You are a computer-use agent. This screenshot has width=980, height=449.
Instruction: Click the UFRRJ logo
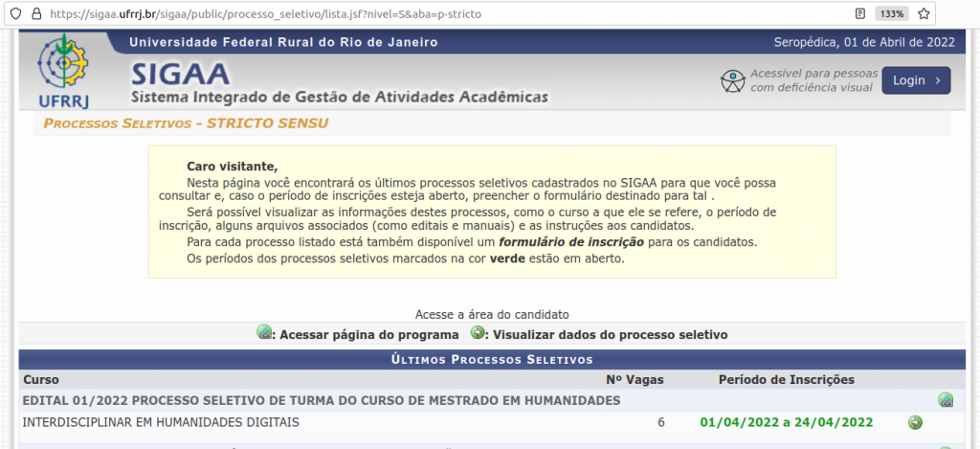pos(62,70)
